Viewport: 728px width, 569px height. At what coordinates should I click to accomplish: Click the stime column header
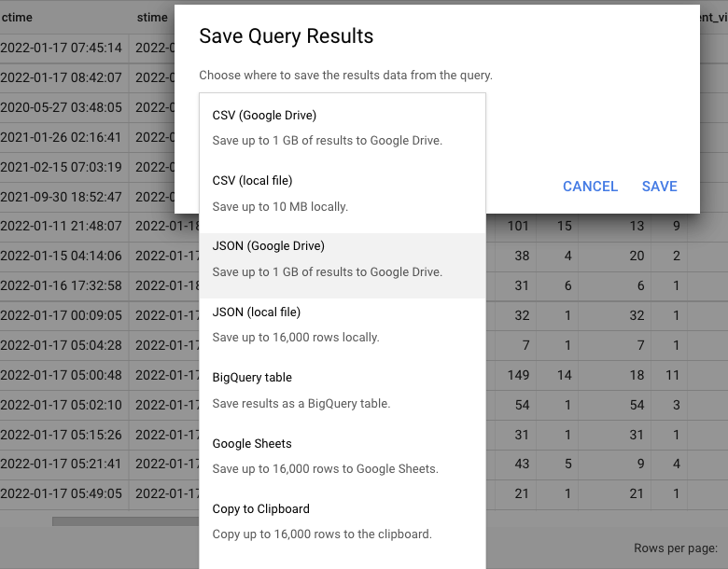coord(152,18)
